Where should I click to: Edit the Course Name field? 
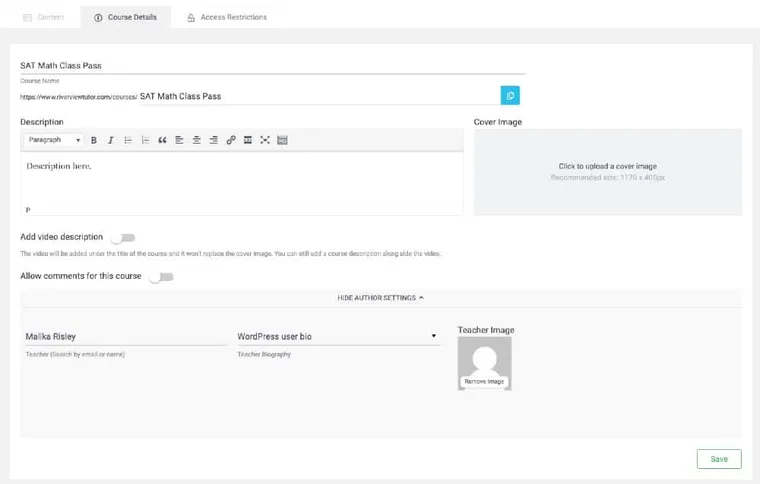pyautogui.click(x=272, y=66)
